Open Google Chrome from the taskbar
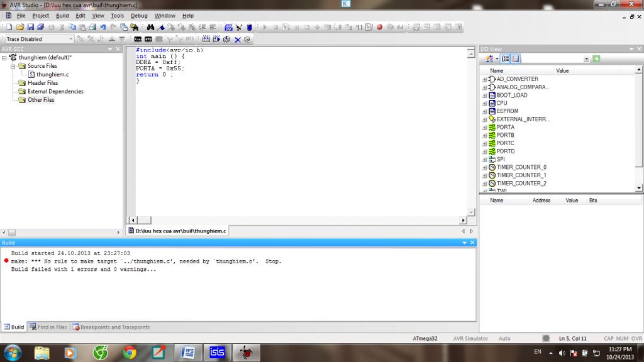 (x=130, y=352)
